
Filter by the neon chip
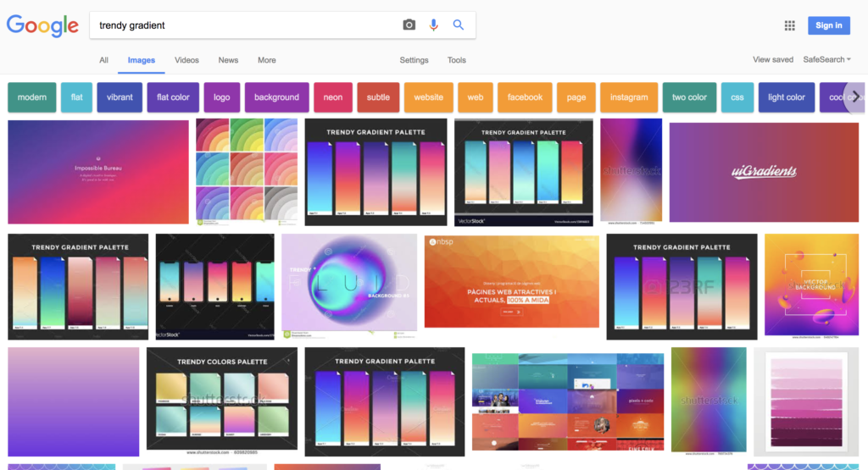click(332, 97)
